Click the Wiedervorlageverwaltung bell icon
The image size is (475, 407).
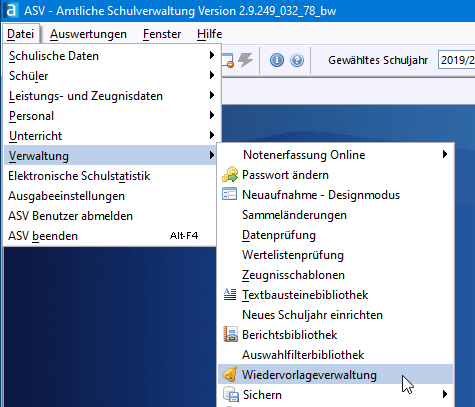point(230,374)
